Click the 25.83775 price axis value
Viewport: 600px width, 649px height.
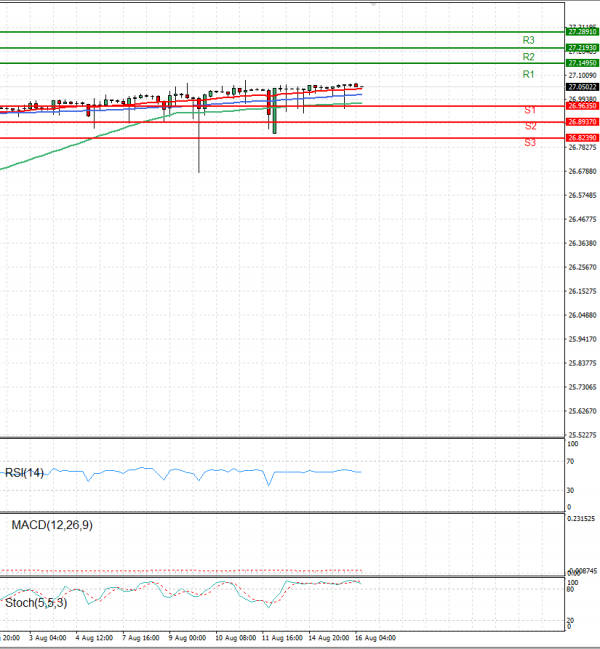pyautogui.click(x=583, y=363)
